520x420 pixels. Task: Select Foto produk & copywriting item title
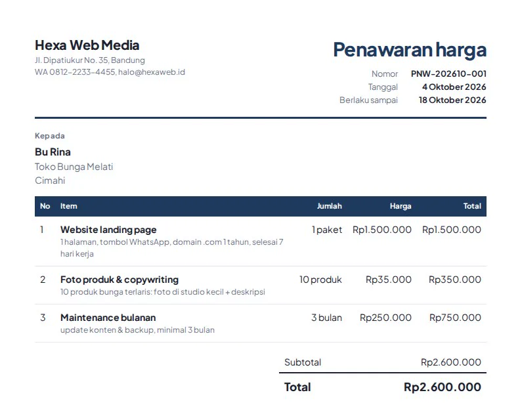(119, 280)
